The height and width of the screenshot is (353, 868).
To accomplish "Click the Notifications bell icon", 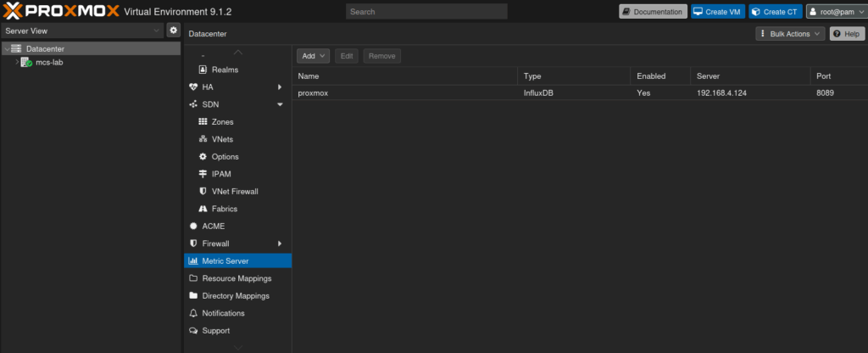I will pos(194,313).
